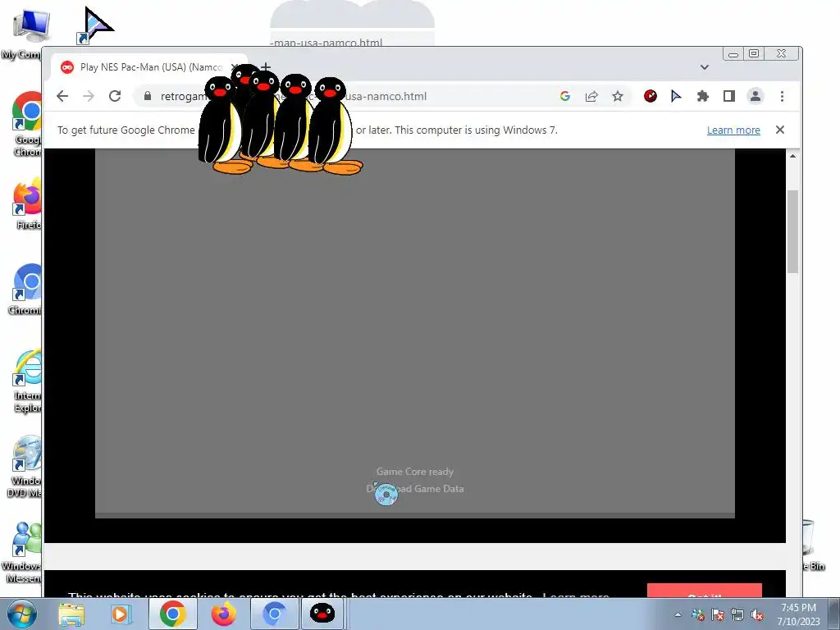Toggle the Chrome side panel
Screen dimensions: 840x630
coord(728,97)
